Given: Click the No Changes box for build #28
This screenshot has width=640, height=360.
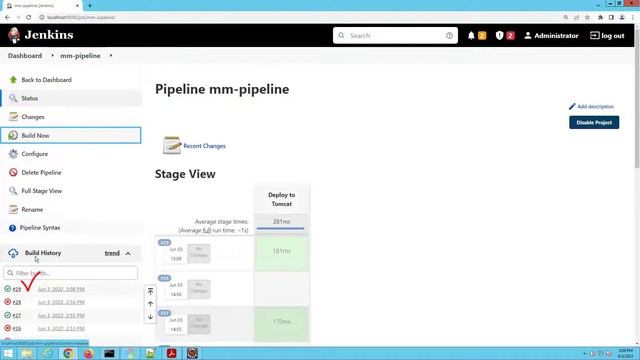Looking at the screenshot, I should tap(199, 289).
